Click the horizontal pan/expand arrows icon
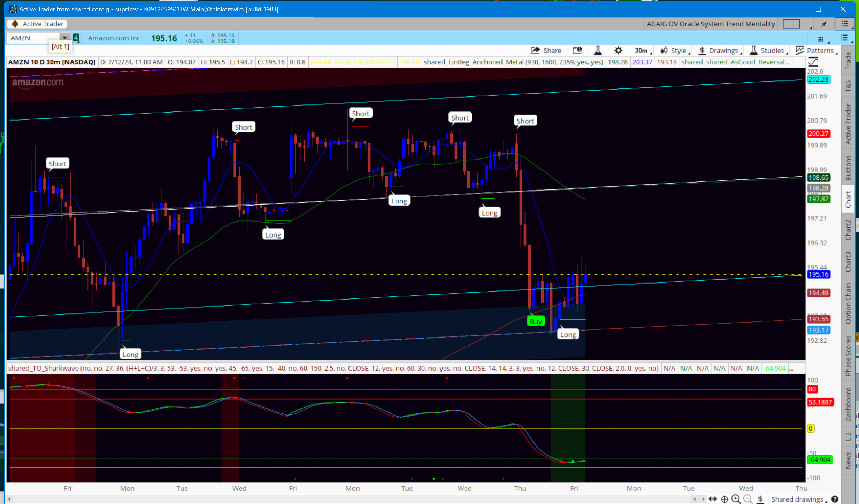The image size is (859, 504). click(713, 499)
